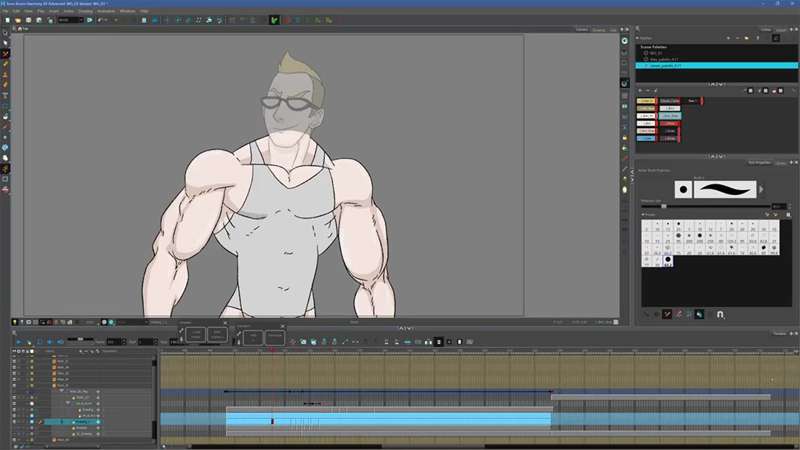The width and height of the screenshot is (800, 450).
Task: Expand brush properties with the arrow beside stroke preview
Action: [x=761, y=189]
